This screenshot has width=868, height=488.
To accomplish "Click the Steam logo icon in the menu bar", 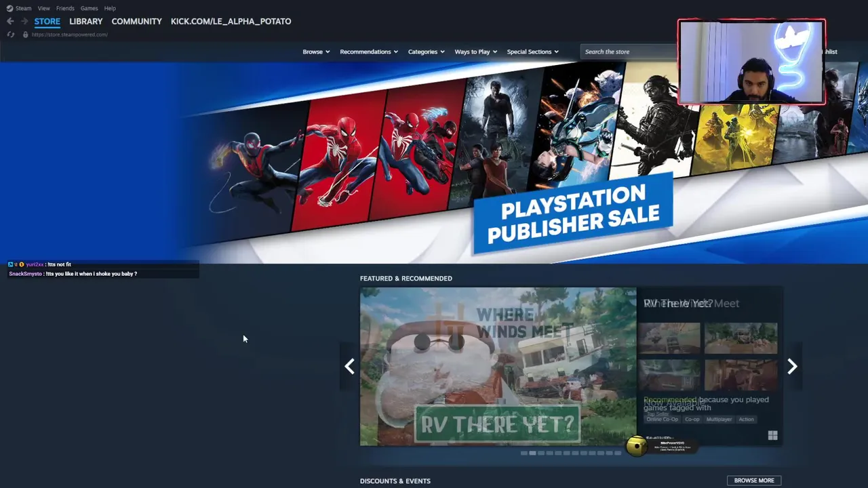I will (x=9, y=8).
